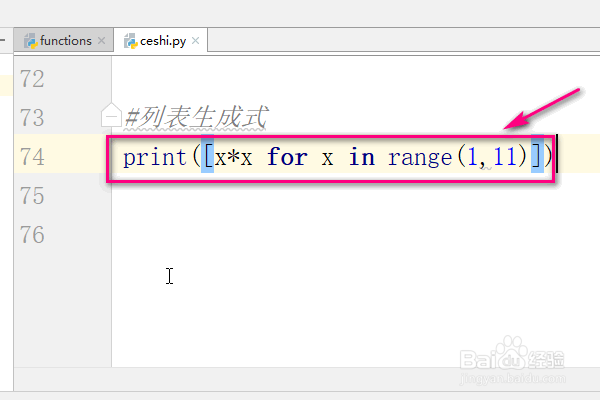Click the 'for' keyword in line 74
The height and width of the screenshot is (400, 600).
pos(287,157)
